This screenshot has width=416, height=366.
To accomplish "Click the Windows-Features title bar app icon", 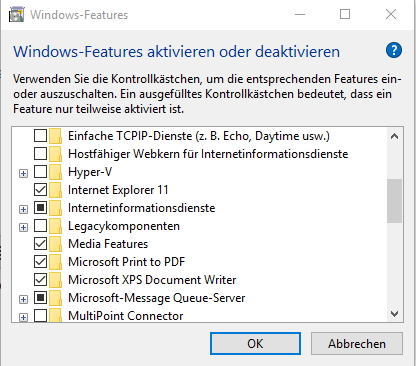I will point(17,14).
